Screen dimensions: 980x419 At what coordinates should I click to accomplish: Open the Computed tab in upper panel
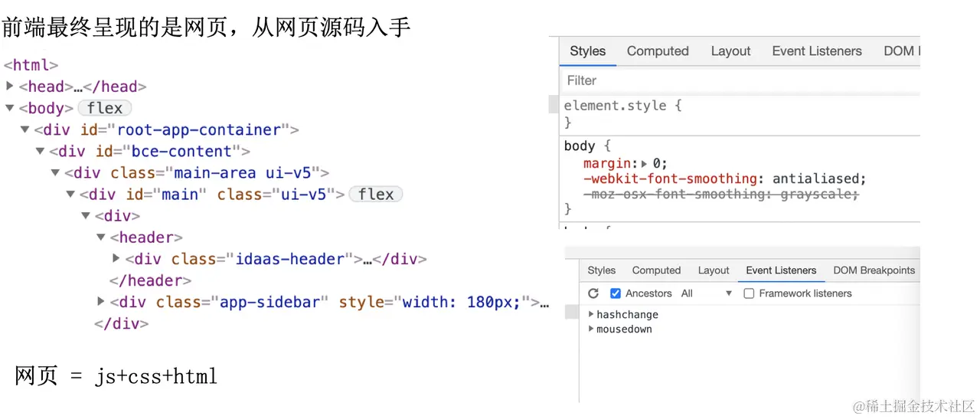pyautogui.click(x=658, y=51)
